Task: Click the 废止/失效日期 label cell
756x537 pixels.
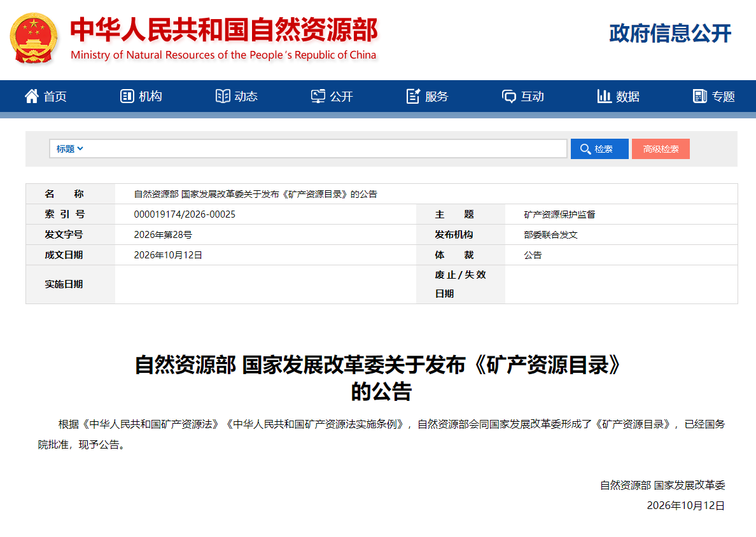Action: [x=461, y=284]
